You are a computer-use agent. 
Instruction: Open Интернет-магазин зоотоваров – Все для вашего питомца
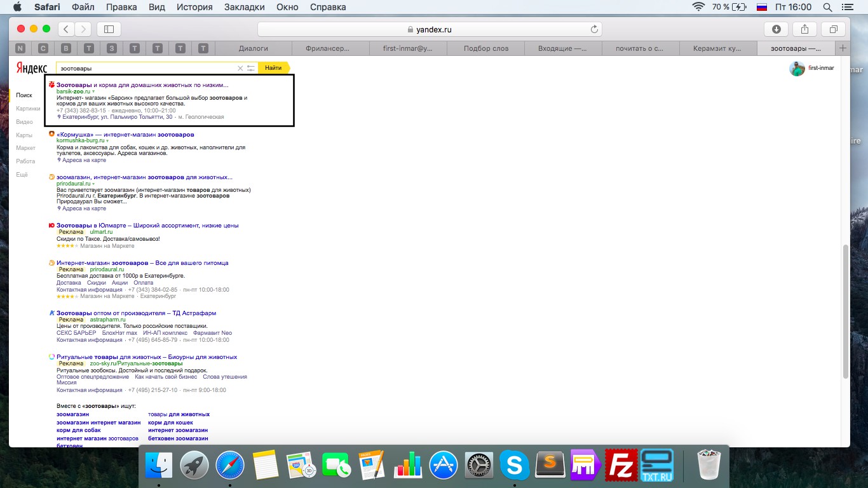click(x=142, y=263)
